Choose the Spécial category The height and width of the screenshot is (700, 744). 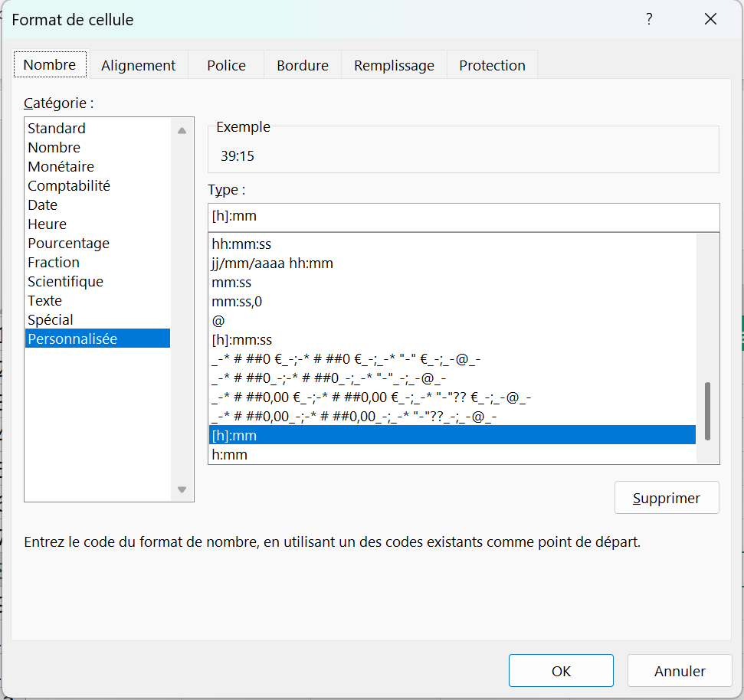(x=98, y=319)
